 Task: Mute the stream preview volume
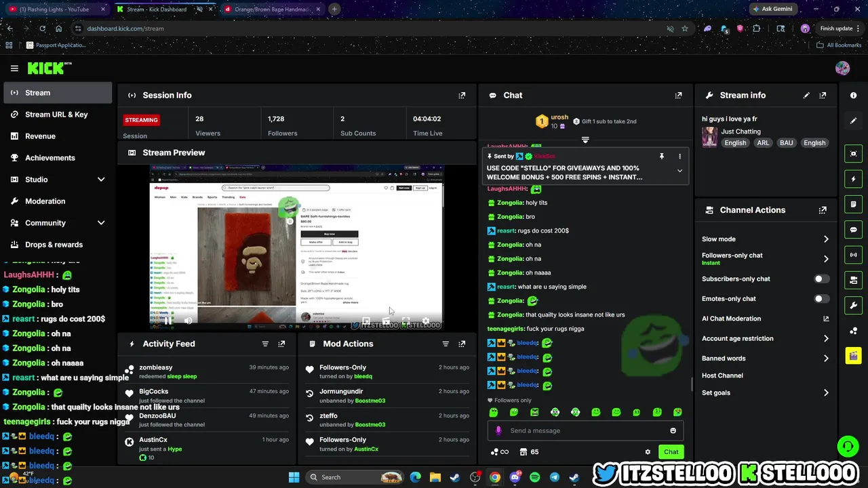(189, 321)
